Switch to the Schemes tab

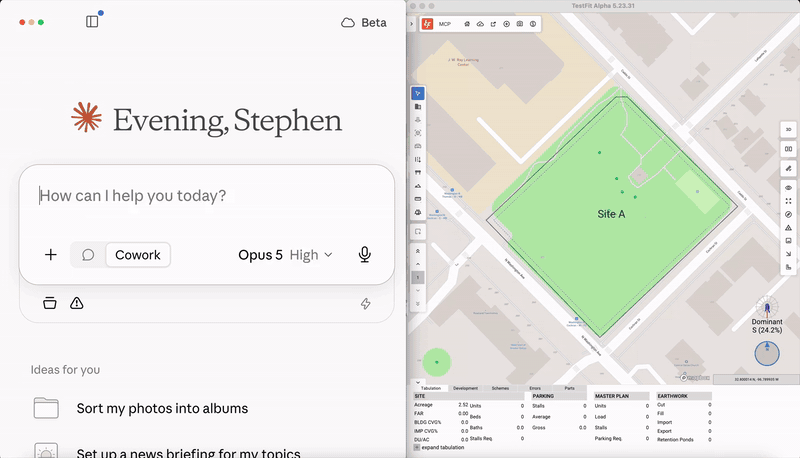(x=500, y=388)
